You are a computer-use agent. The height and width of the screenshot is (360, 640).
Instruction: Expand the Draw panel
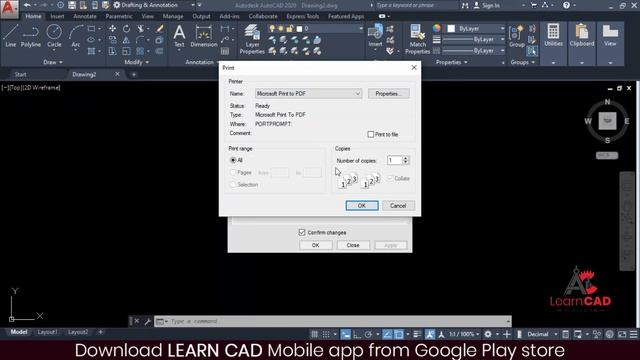coord(53,62)
